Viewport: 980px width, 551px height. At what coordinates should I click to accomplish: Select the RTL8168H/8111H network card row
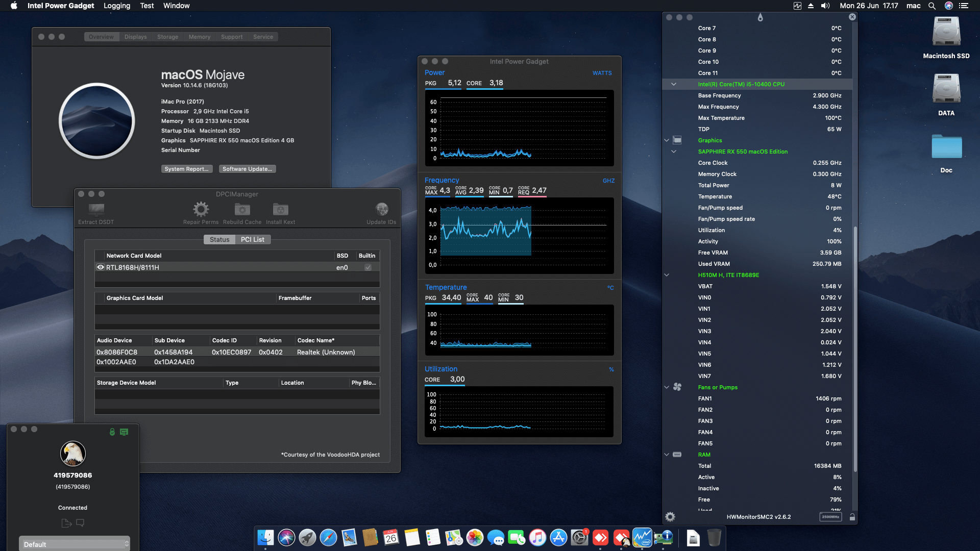(x=237, y=267)
